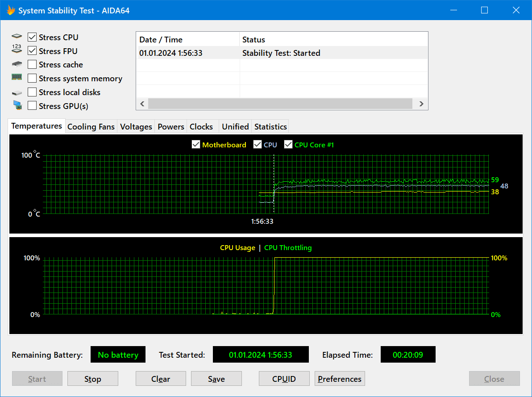Switch to the Cooling Fans tab

(x=91, y=127)
